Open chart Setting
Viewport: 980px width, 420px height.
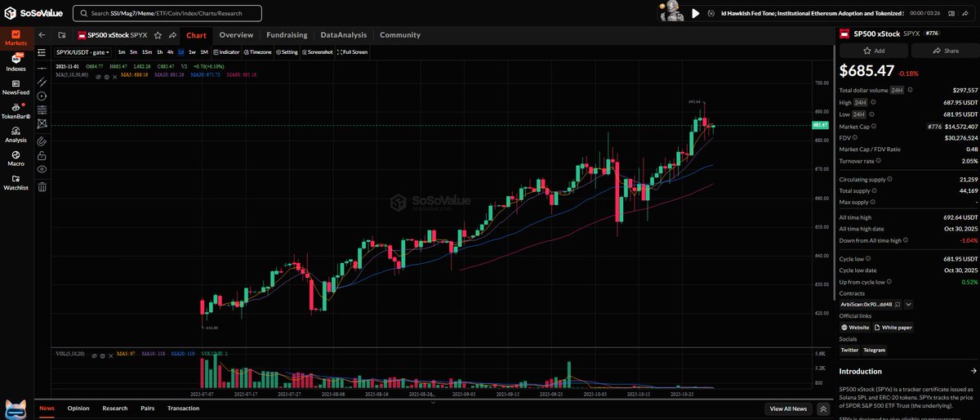[x=287, y=52]
